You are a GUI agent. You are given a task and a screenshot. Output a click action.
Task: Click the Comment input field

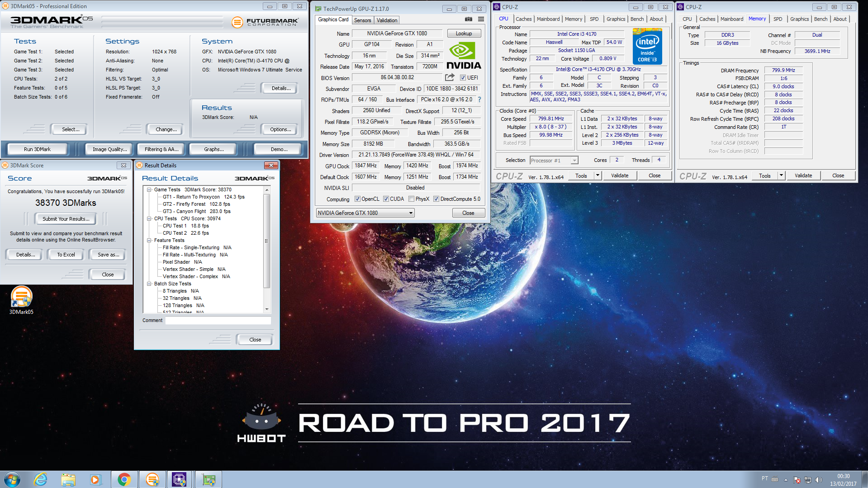[218, 320]
